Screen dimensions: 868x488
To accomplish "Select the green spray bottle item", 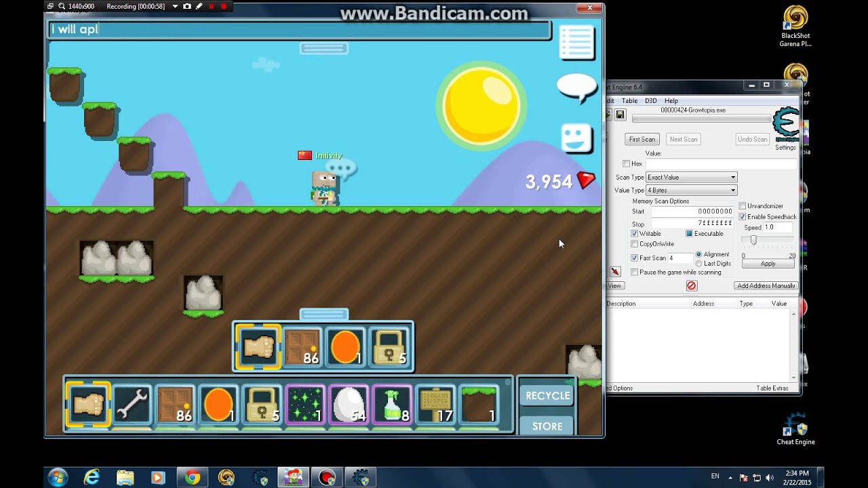I will tap(392, 405).
